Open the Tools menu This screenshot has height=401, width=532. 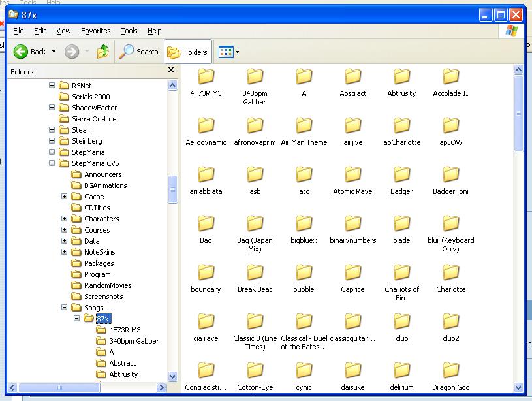pyautogui.click(x=129, y=31)
